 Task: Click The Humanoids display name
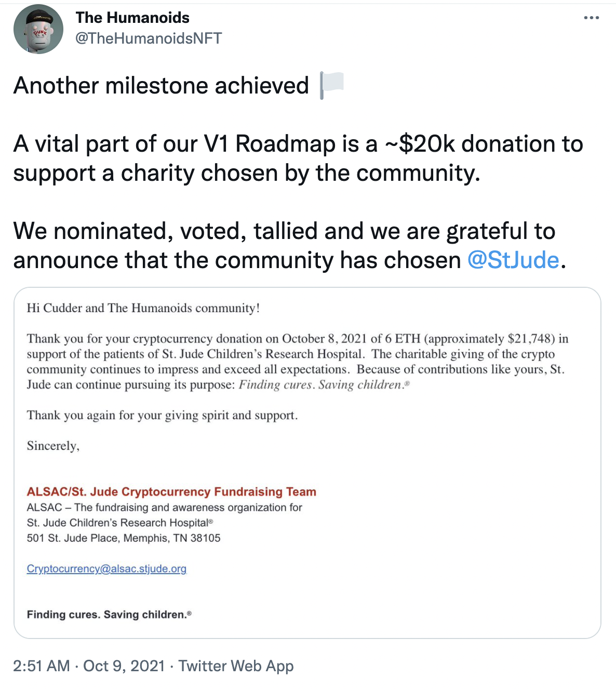point(132,18)
